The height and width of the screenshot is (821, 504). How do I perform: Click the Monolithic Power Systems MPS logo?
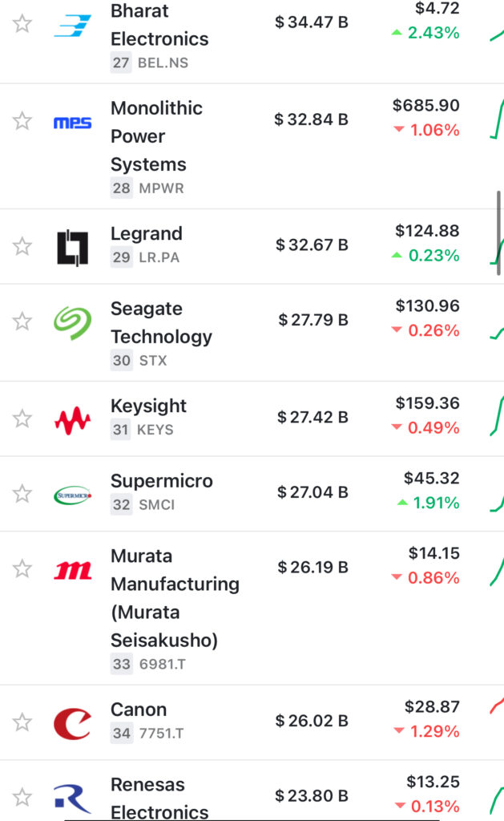[x=72, y=123]
